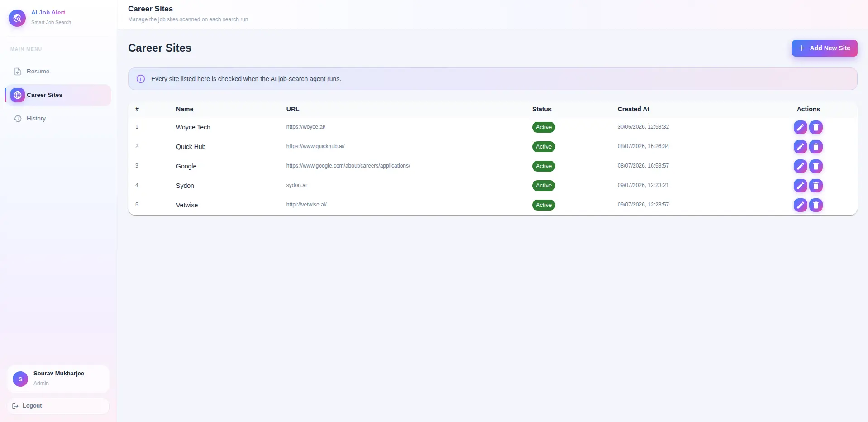Image resolution: width=868 pixels, height=422 pixels.
Task: Edit the Vetwise site
Action: [800, 205]
